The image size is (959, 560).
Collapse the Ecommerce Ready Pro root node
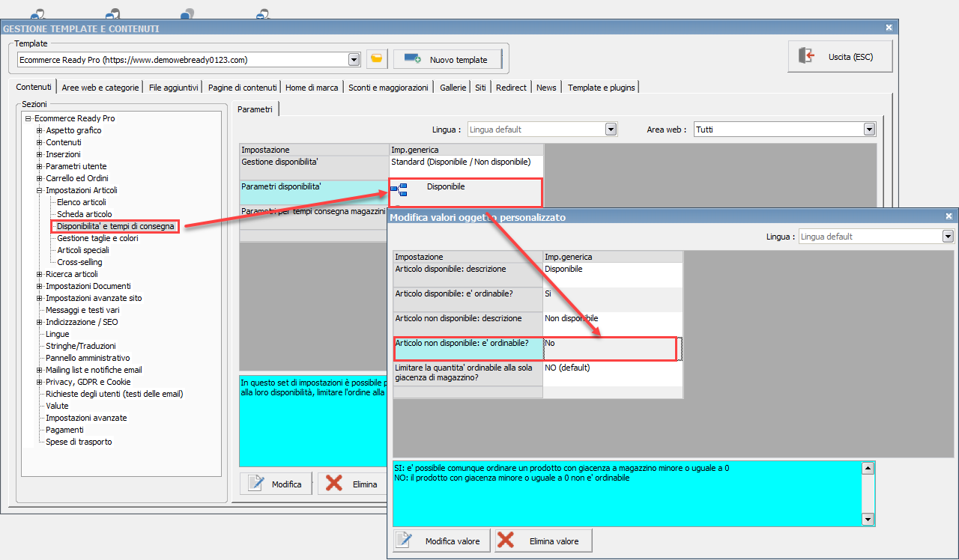[28, 118]
